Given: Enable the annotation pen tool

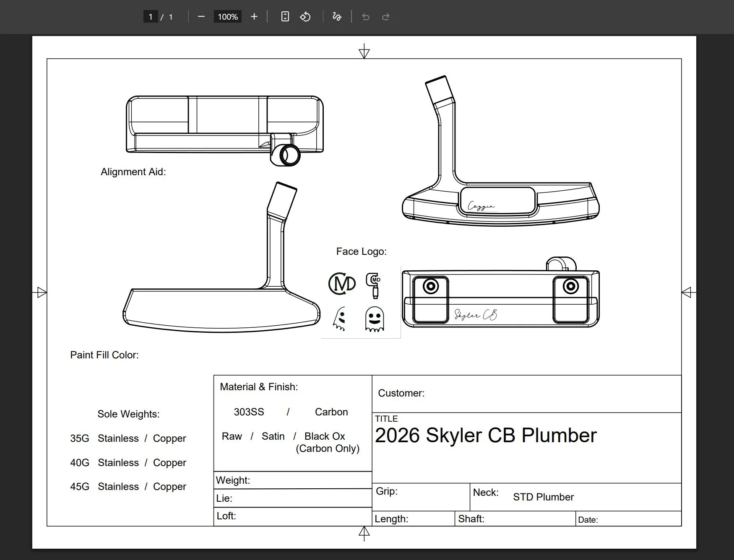Looking at the screenshot, I should [337, 17].
